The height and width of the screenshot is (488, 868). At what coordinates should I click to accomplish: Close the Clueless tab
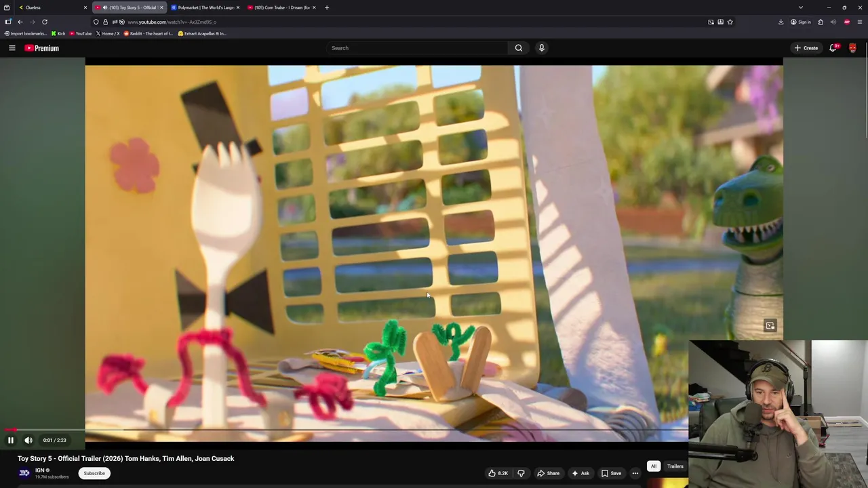(85, 7)
